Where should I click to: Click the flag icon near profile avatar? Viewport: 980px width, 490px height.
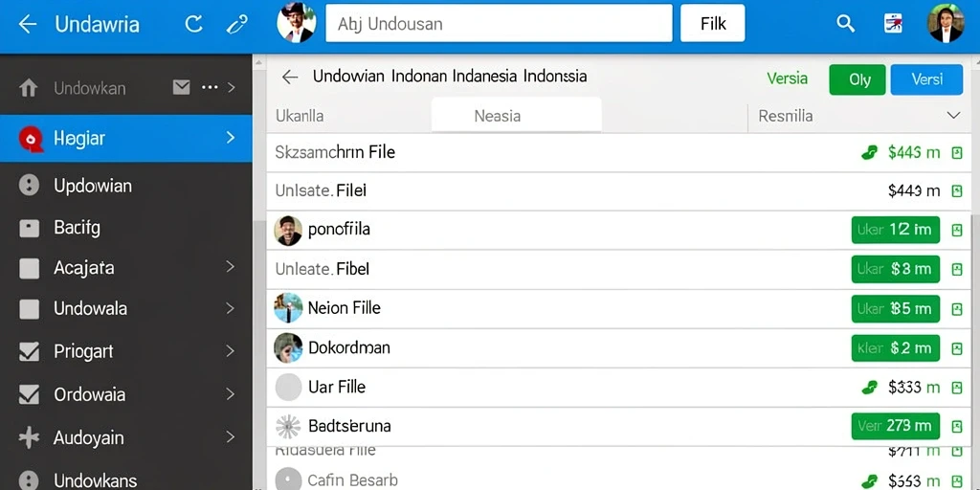pyautogui.click(x=893, y=24)
